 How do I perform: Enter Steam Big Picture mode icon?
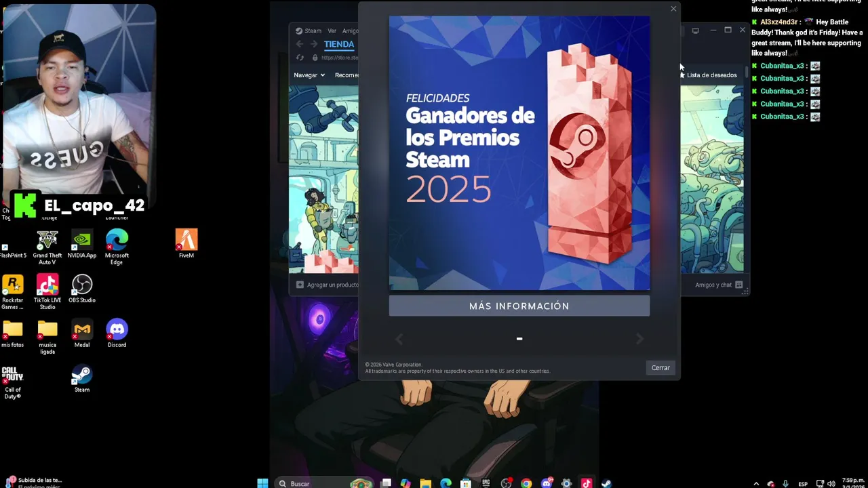pos(695,30)
